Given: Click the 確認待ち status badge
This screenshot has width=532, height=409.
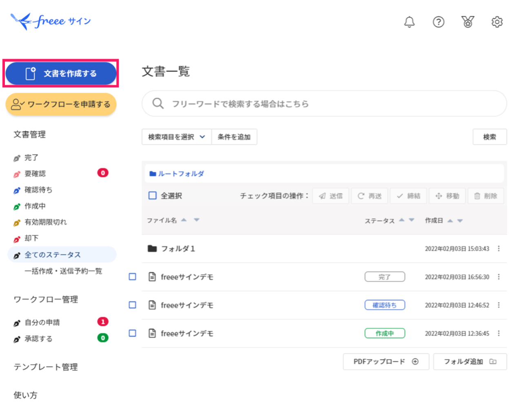Looking at the screenshot, I should [385, 305].
